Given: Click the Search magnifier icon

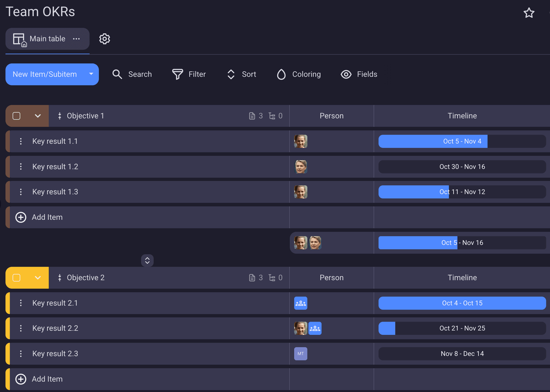Looking at the screenshot, I should [x=117, y=74].
